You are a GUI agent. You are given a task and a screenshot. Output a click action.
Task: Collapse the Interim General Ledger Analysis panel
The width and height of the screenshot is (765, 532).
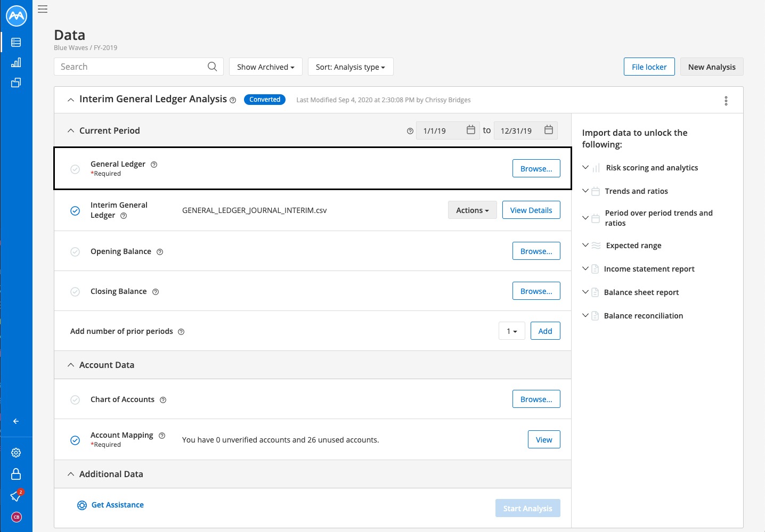coord(70,100)
